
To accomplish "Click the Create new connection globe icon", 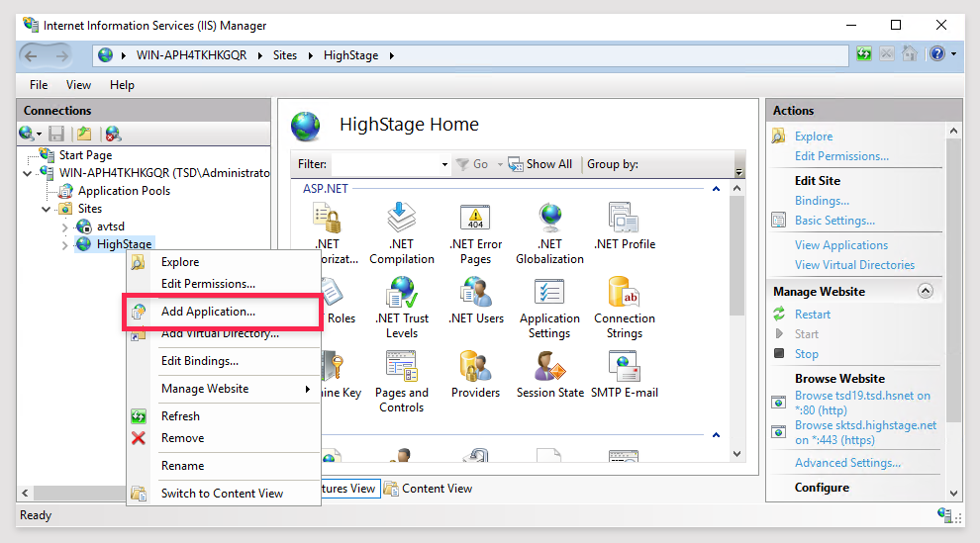I will pos(27,134).
